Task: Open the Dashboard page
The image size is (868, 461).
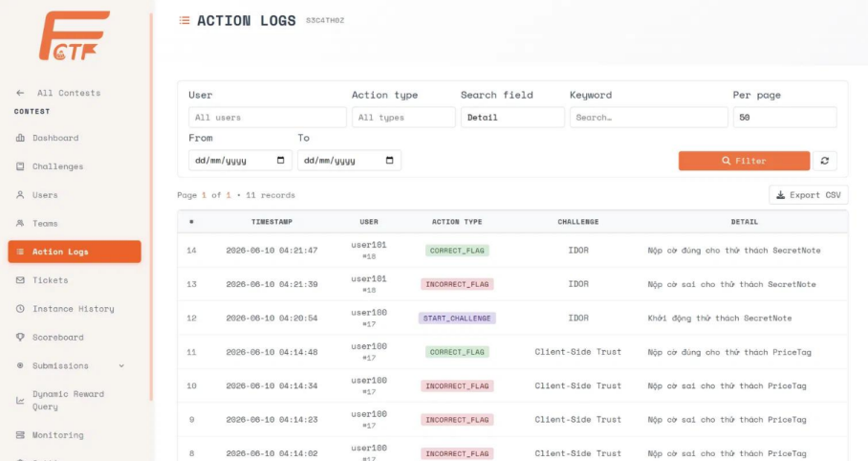Action: (55, 138)
